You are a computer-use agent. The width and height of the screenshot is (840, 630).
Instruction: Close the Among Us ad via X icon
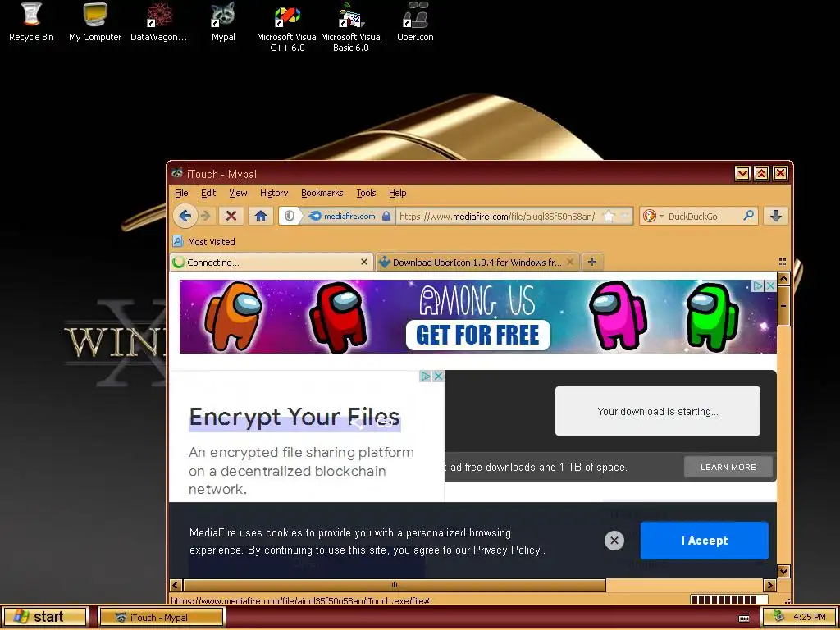pos(770,286)
